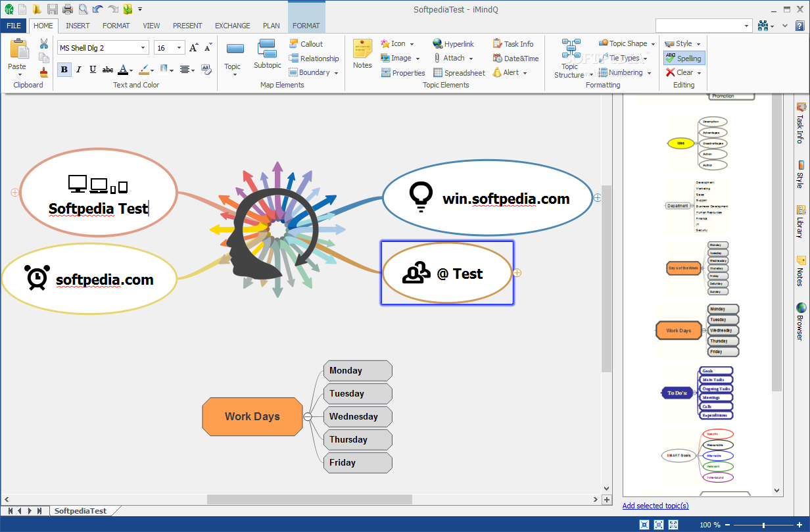
Task: Open the FILE menu
Action: [14, 26]
